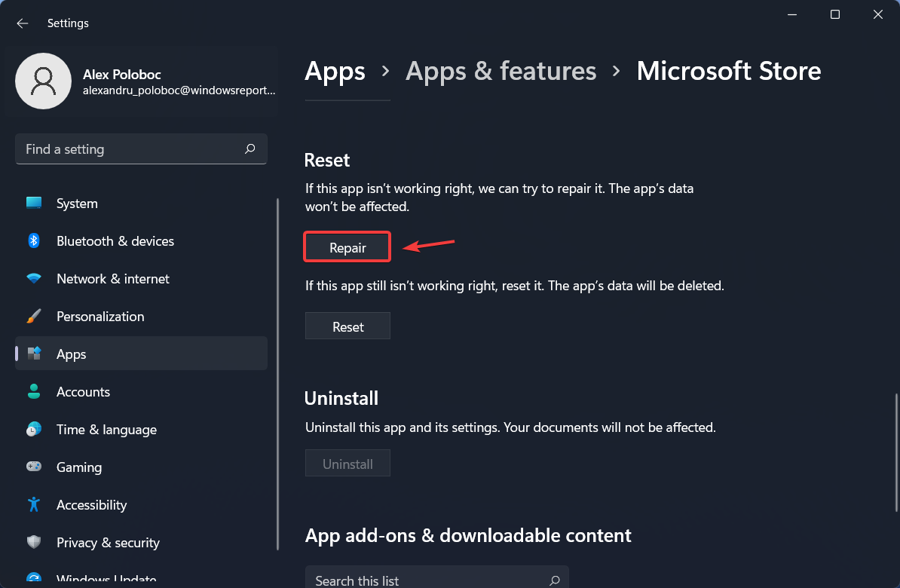Image resolution: width=900 pixels, height=588 pixels.
Task: Click the Accessibility figure icon
Action: coord(34,505)
